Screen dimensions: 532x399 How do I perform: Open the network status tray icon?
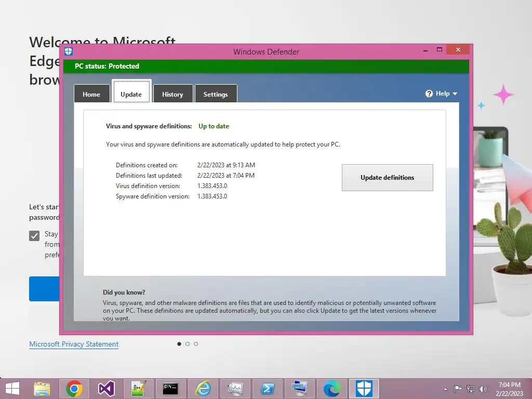(x=471, y=389)
